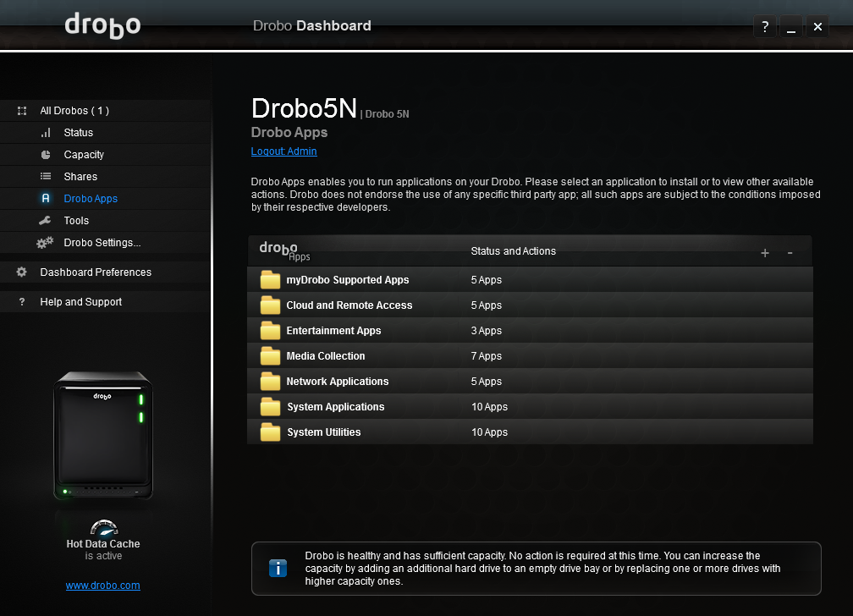This screenshot has width=853, height=616.
Task: Click the Capacity pie-chart icon
Action: click(x=46, y=155)
